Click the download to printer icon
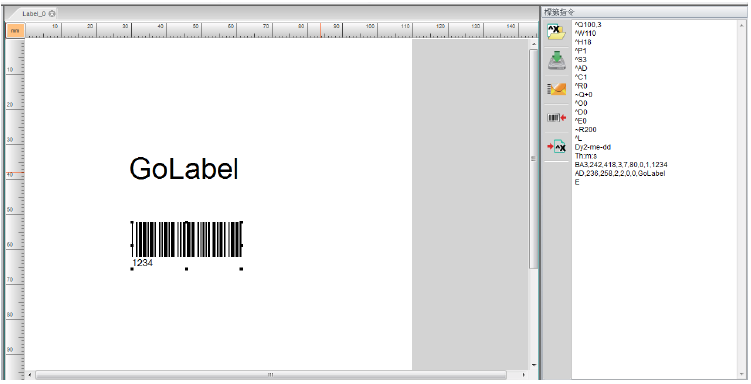 [556, 61]
